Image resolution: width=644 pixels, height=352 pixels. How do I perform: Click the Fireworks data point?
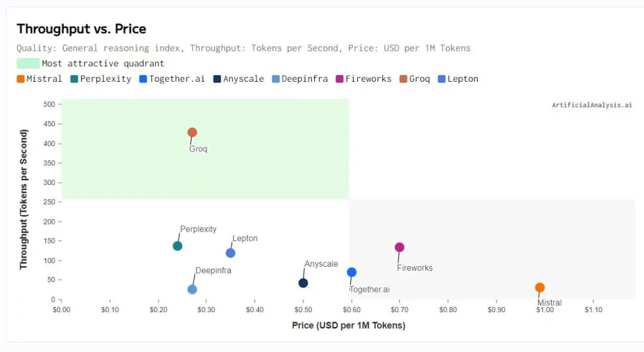coord(400,247)
